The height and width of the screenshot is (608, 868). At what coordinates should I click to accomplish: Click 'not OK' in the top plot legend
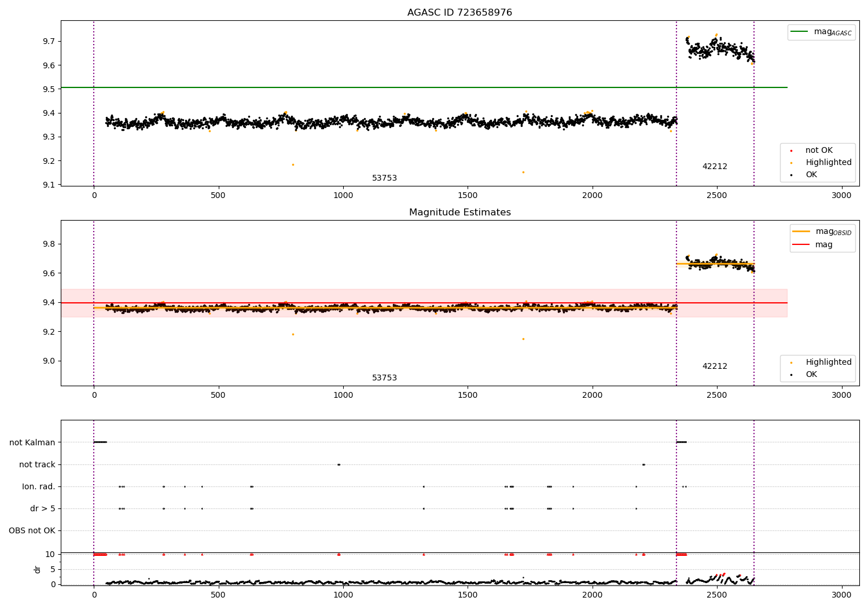click(x=819, y=151)
